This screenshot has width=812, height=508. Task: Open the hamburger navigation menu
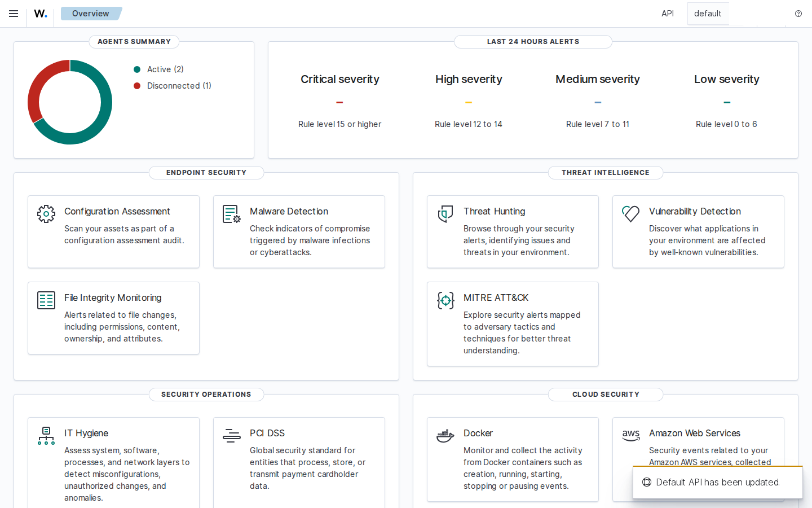(x=14, y=14)
